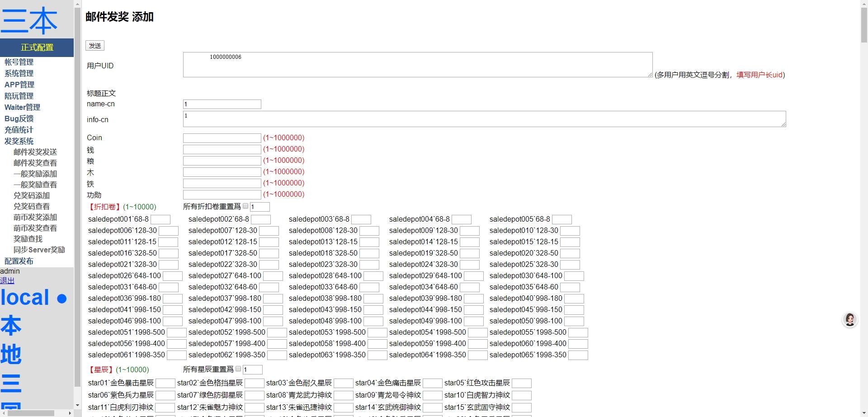Expand the 帐号管理 sidebar section
This screenshot has height=417, width=868.
(19, 62)
